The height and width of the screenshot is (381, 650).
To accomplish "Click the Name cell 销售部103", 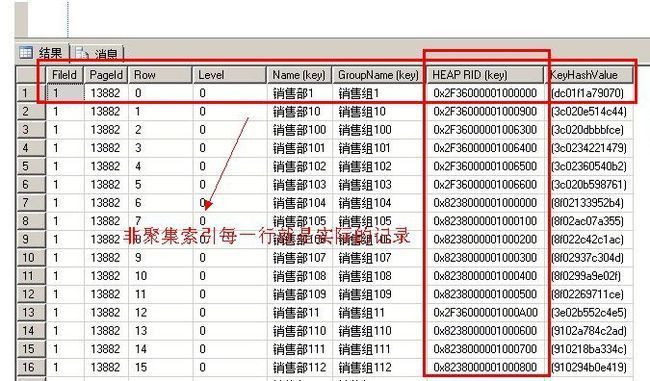I will 299,184.
